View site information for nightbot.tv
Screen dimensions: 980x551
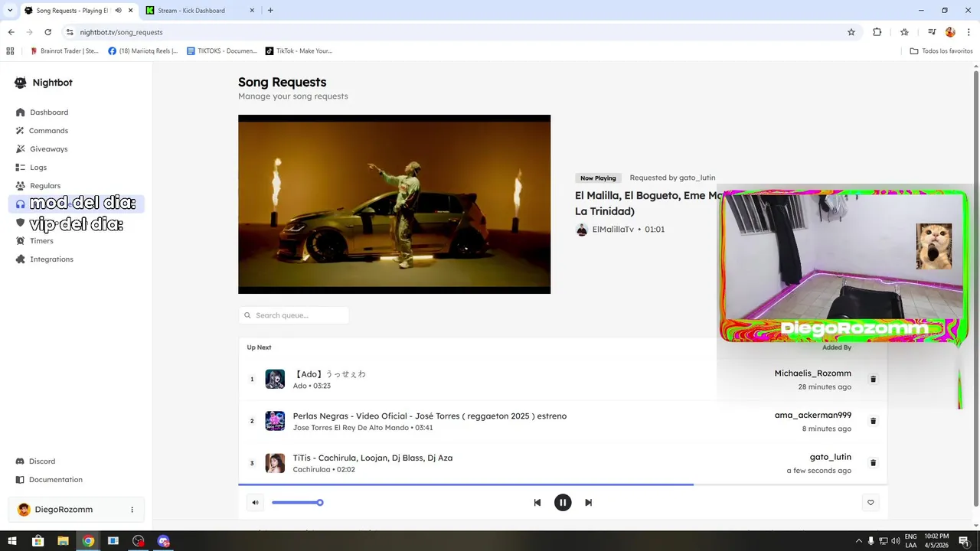pos(70,32)
